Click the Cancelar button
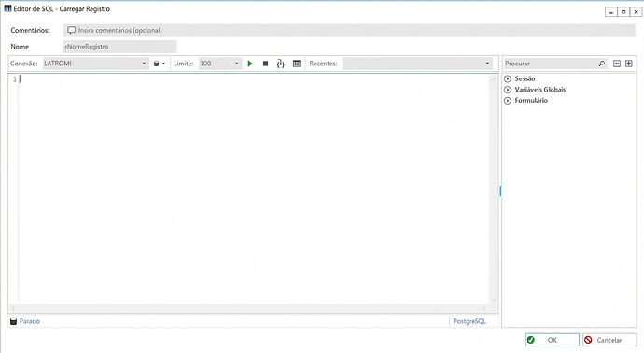This screenshot has height=353, width=644. pyautogui.click(x=609, y=340)
